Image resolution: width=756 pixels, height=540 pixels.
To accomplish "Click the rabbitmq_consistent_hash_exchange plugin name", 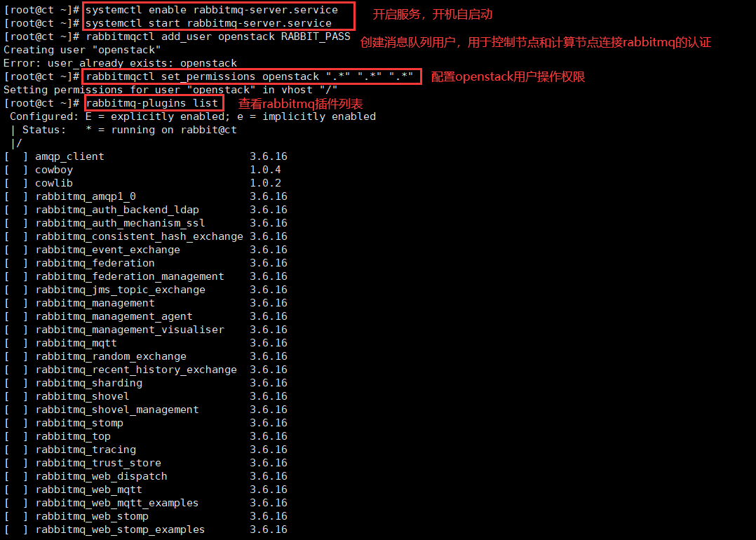I will click(x=140, y=236).
